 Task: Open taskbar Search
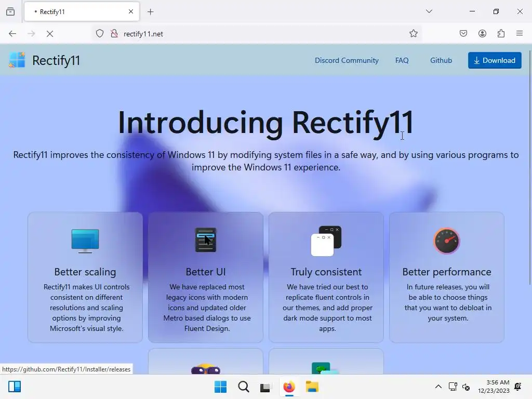point(243,387)
